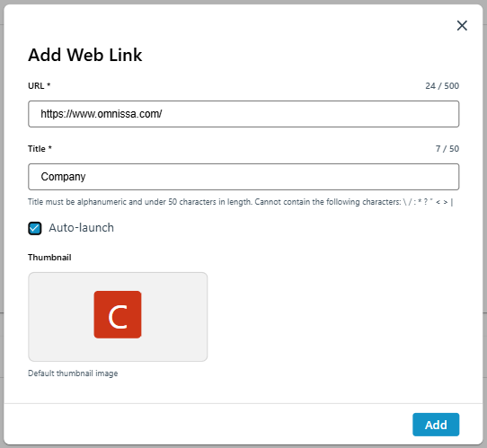Click the Default thumbnail image caption
The height and width of the screenshot is (448, 487).
(x=73, y=373)
